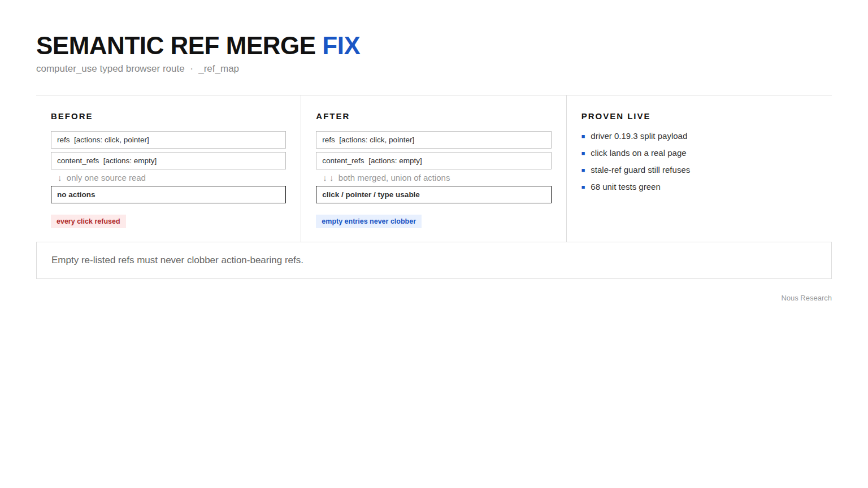Click the BEFORE column heading
This screenshot has height=488, width=868.
(72, 116)
